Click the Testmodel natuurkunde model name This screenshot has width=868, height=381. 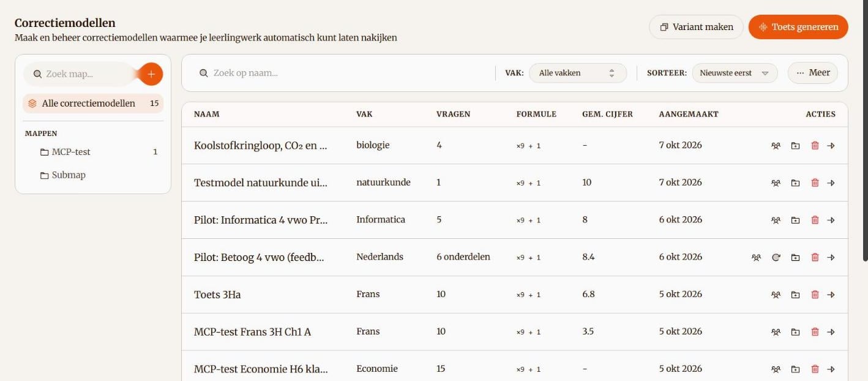tap(261, 183)
